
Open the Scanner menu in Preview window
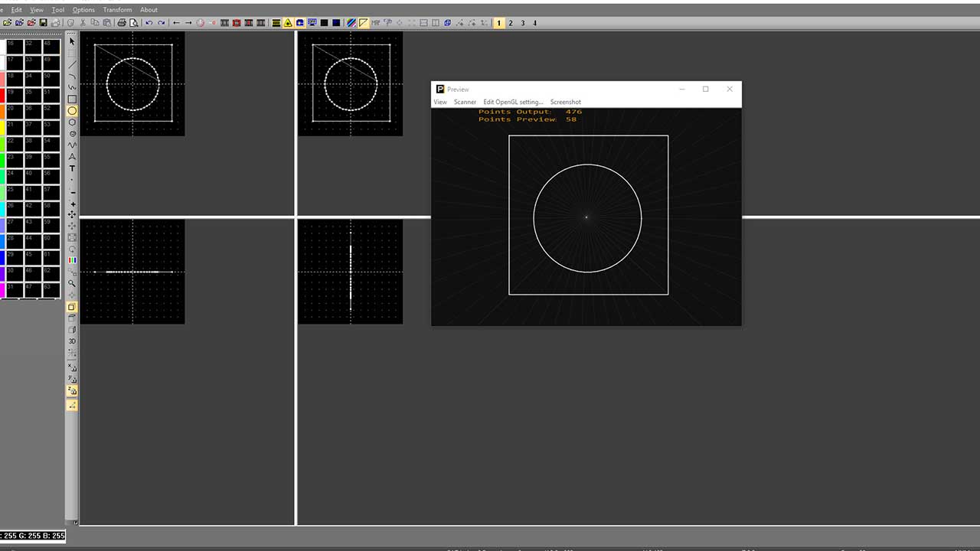pos(465,102)
